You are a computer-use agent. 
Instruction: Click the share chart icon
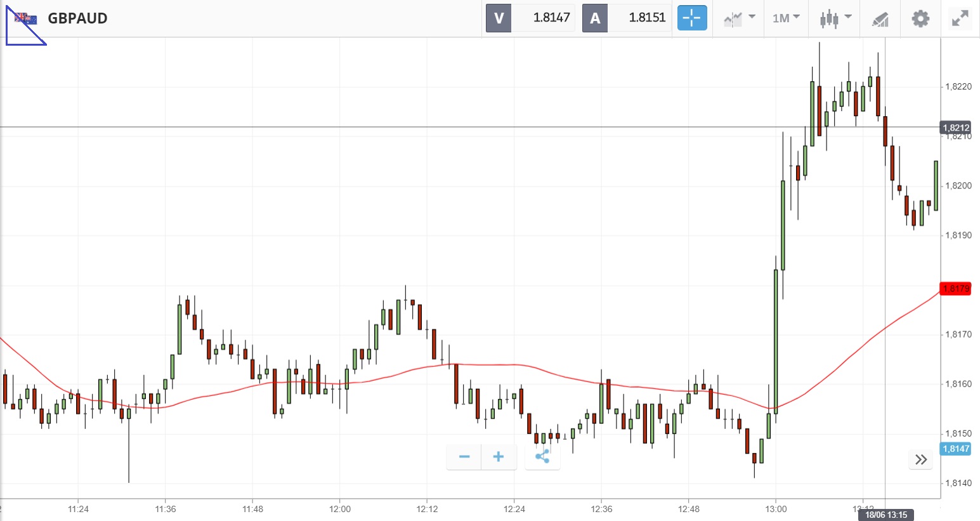pyautogui.click(x=542, y=456)
